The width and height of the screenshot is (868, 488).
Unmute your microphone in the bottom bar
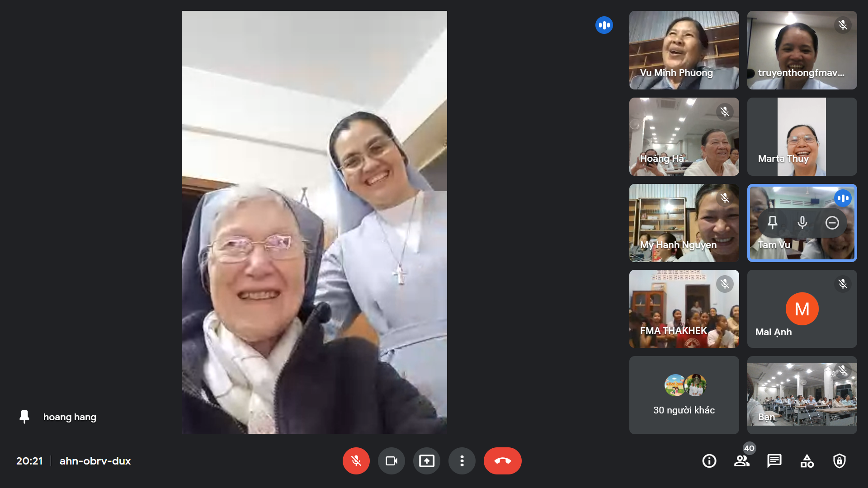point(356,461)
